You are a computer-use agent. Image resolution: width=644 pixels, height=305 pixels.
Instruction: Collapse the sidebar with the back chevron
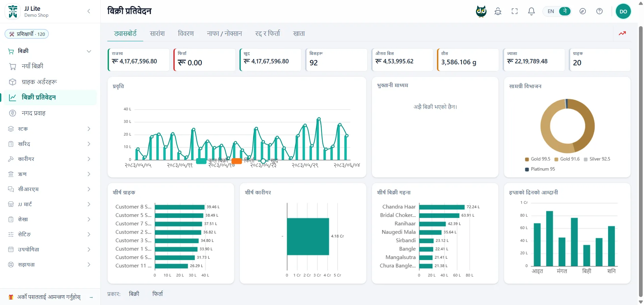click(x=89, y=11)
